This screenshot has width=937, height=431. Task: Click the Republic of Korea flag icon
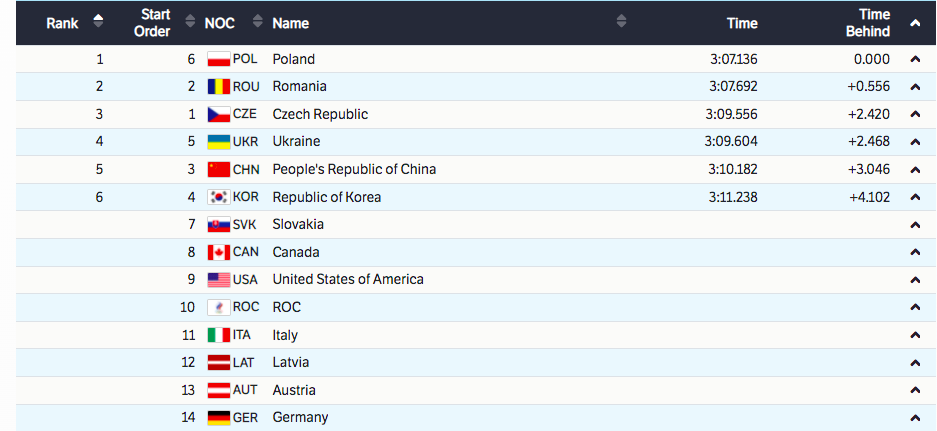tap(219, 197)
